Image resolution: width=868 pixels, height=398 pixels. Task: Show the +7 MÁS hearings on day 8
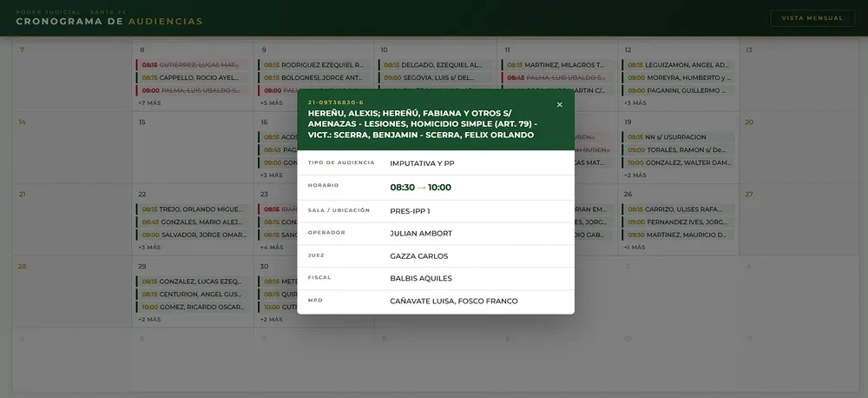coord(149,103)
